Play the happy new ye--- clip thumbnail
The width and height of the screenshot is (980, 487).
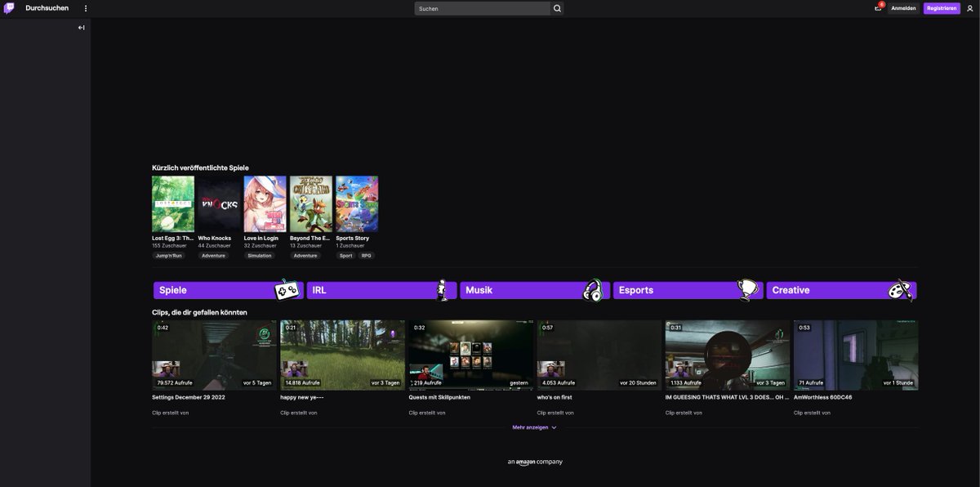pos(342,355)
